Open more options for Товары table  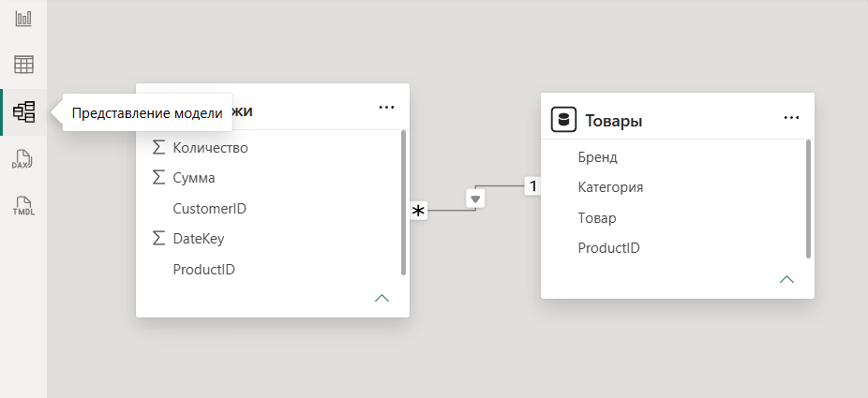coord(792,117)
